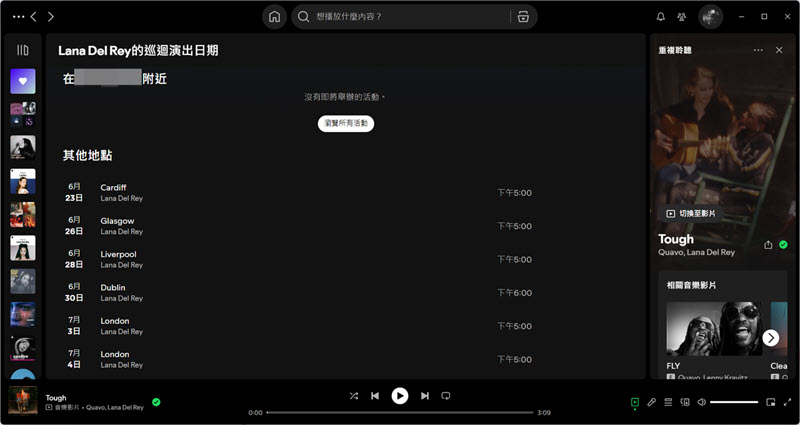
Task: Show next related music videos arrow
Action: click(770, 338)
